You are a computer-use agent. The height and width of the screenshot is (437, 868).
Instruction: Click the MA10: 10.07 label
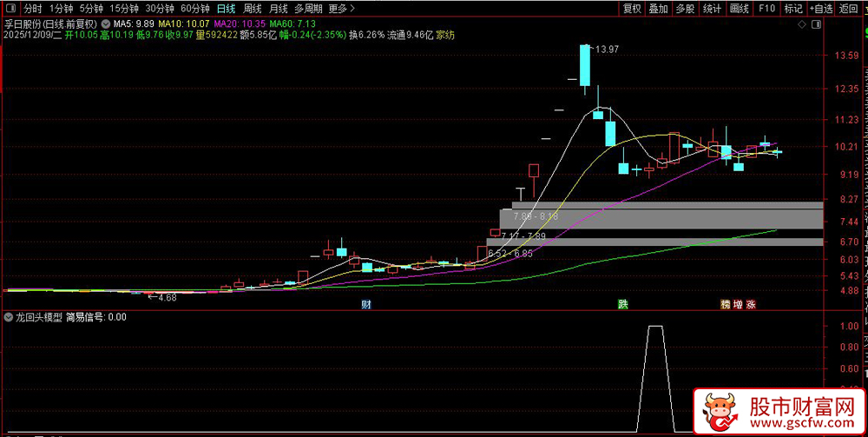pyautogui.click(x=184, y=24)
